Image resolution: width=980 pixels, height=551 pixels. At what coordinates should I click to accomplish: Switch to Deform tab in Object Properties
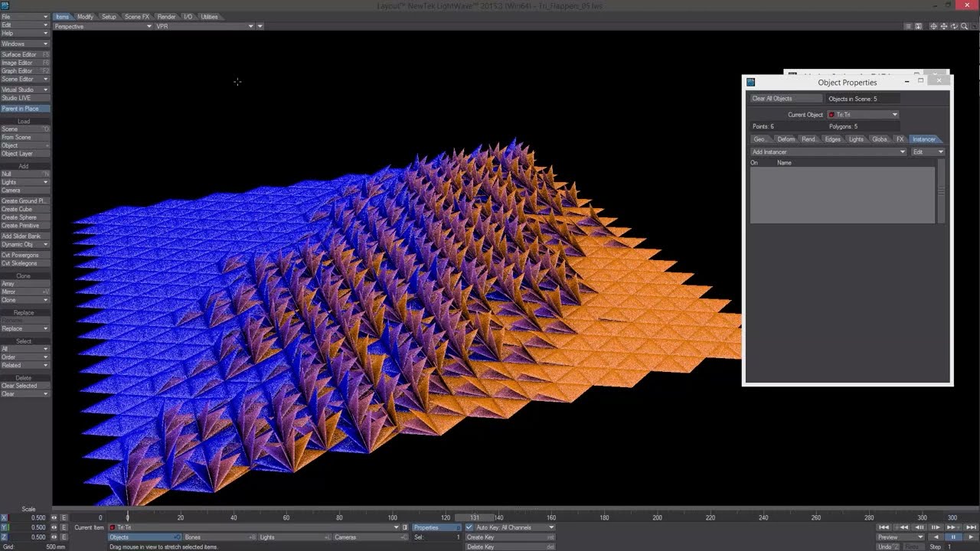(x=786, y=139)
